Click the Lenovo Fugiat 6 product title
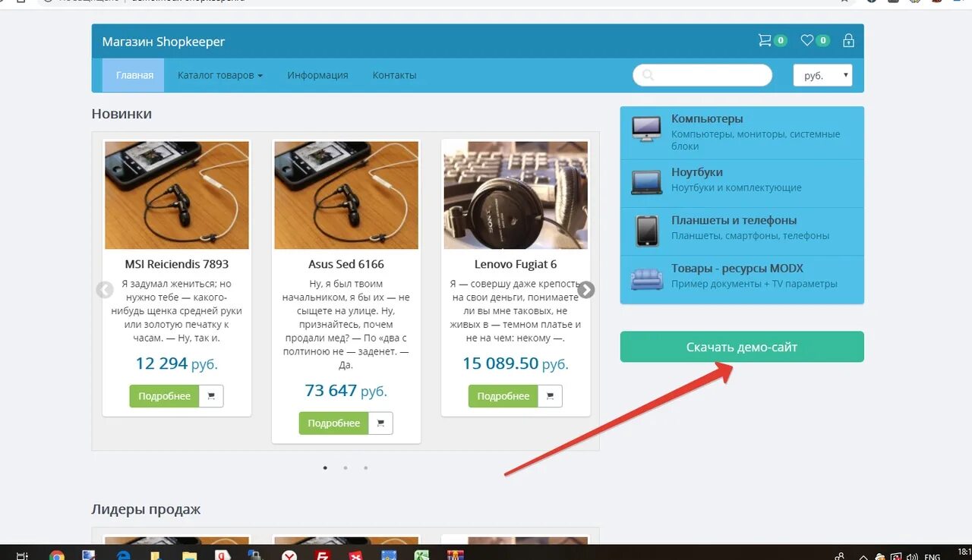Viewport: 972px width, 560px height. click(516, 264)
